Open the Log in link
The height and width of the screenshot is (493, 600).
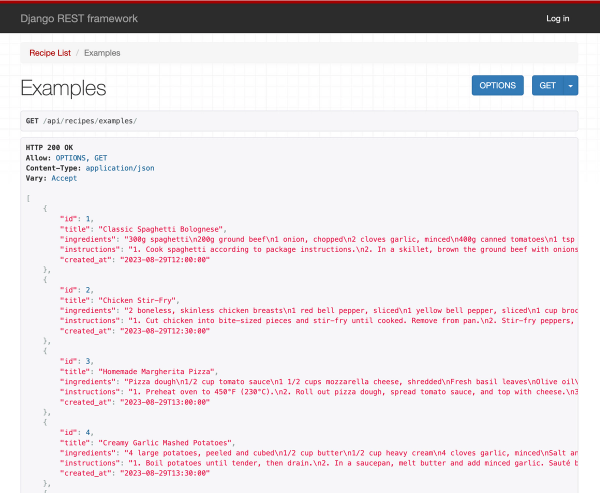tap(558, 18)
